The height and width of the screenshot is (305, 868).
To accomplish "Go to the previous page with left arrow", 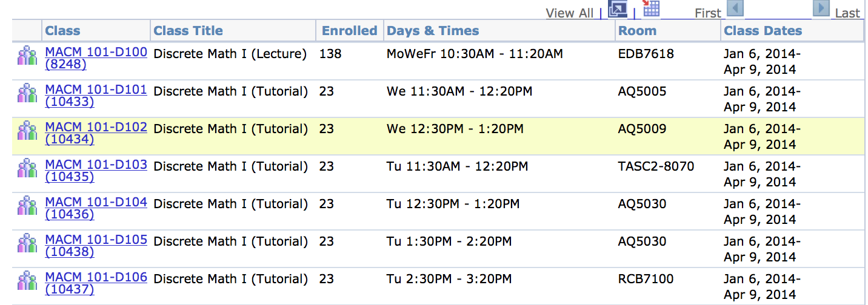I will point(735,8).
